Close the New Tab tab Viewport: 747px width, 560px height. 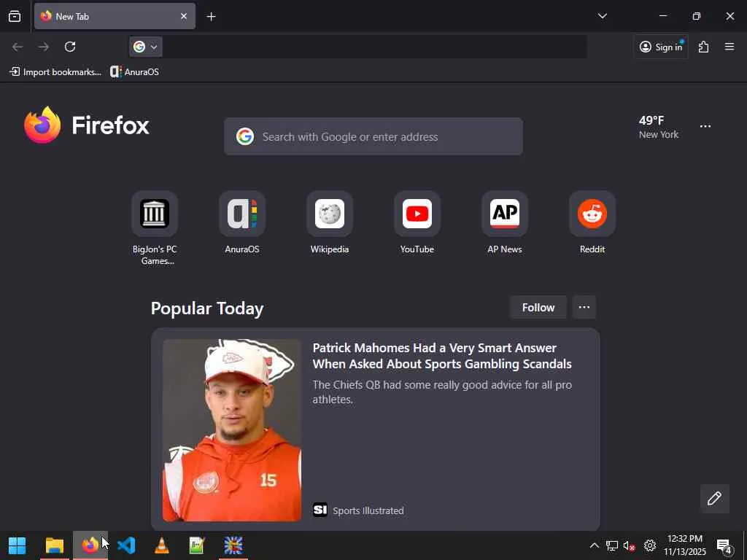(183, 16)
